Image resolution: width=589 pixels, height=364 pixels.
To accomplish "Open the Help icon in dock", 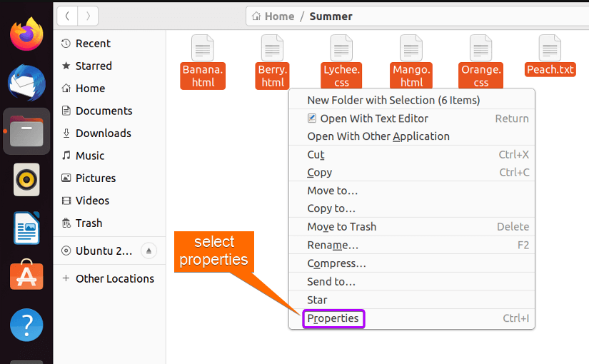I will click(26, 325).
